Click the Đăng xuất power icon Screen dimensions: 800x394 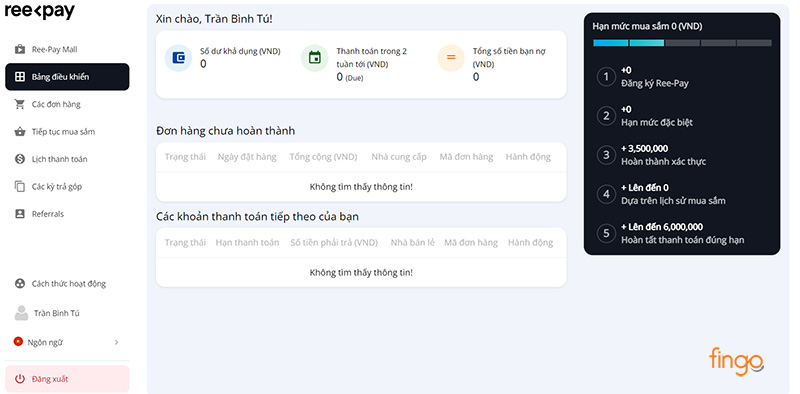point(20,379)
